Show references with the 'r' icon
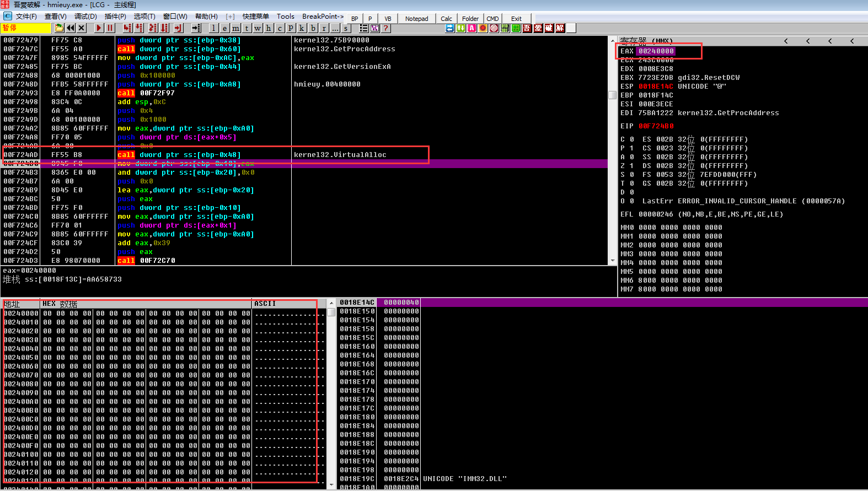The height and width of the screenshot is (491, 868). coord(324,28)
